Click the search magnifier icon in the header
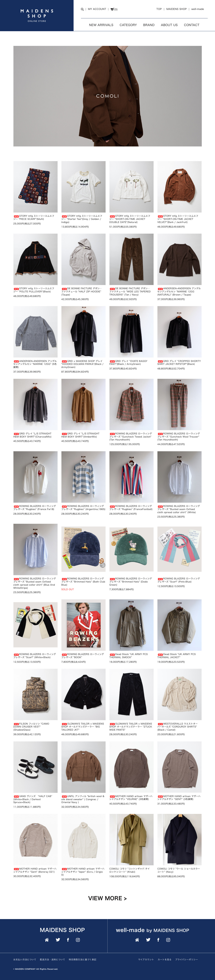Screen dimensions: 215x980 (x=82, y=9)
